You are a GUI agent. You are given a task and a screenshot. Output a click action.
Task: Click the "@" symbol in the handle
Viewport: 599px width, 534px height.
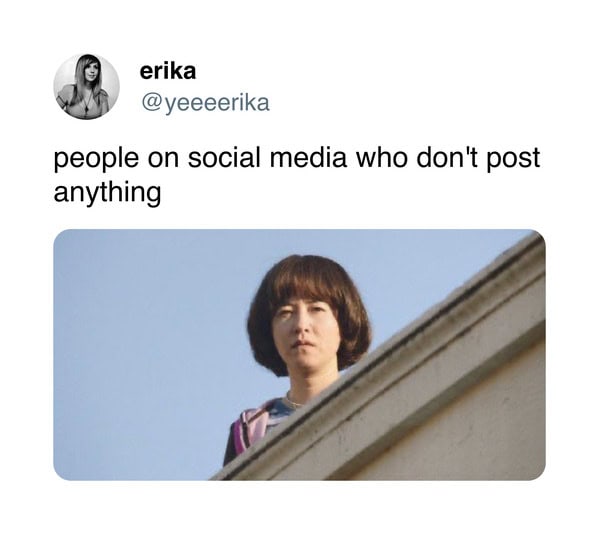point(152,104)
